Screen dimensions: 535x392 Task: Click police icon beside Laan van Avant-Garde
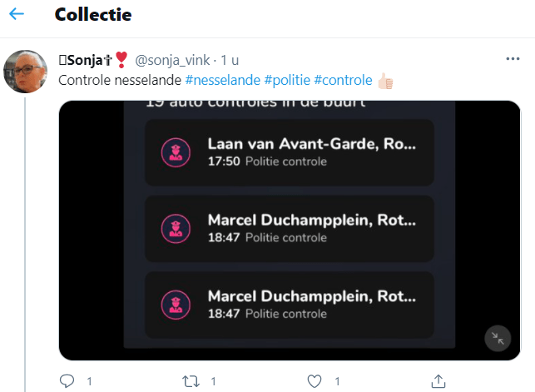pyautogui.click(x=176, y=152)
